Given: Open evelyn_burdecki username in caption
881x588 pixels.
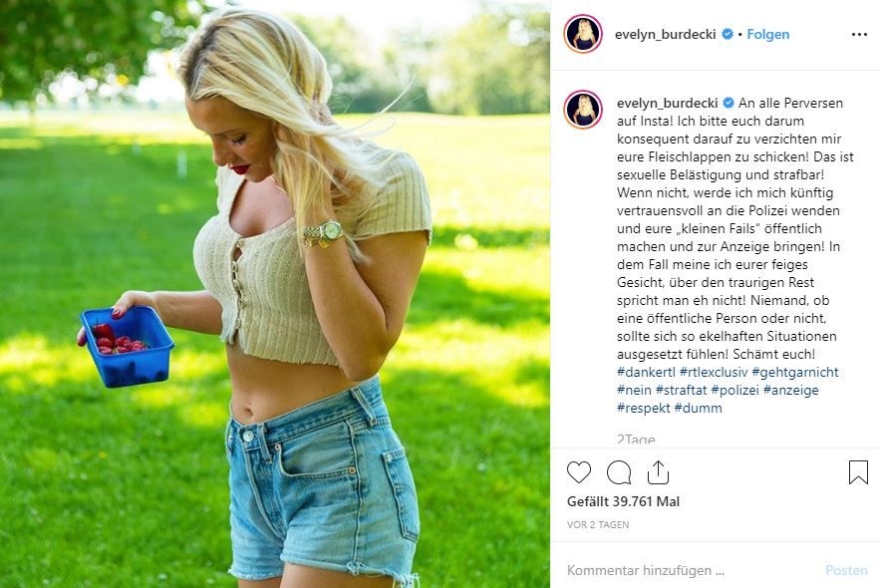Looking at the screenshot, I should point(668,103).
